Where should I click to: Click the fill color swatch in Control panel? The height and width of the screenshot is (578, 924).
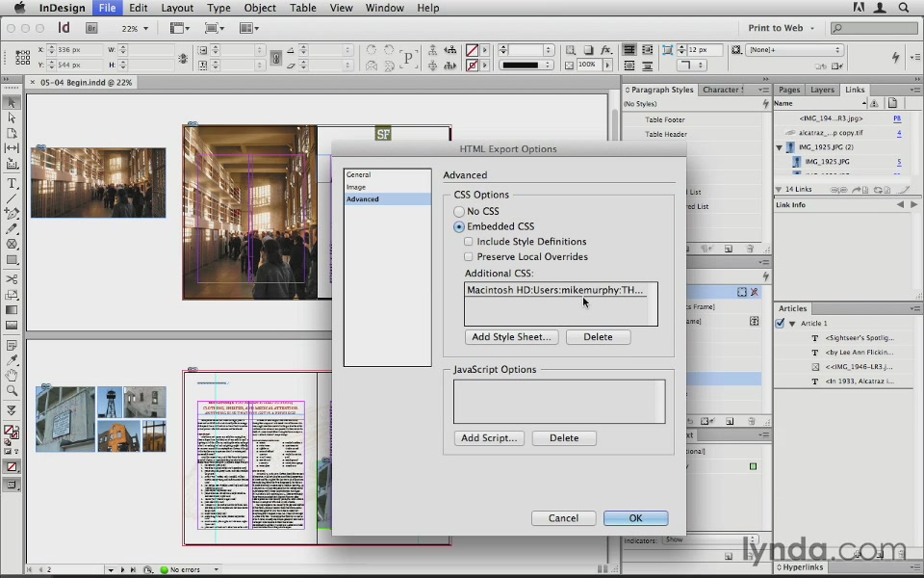472,50
